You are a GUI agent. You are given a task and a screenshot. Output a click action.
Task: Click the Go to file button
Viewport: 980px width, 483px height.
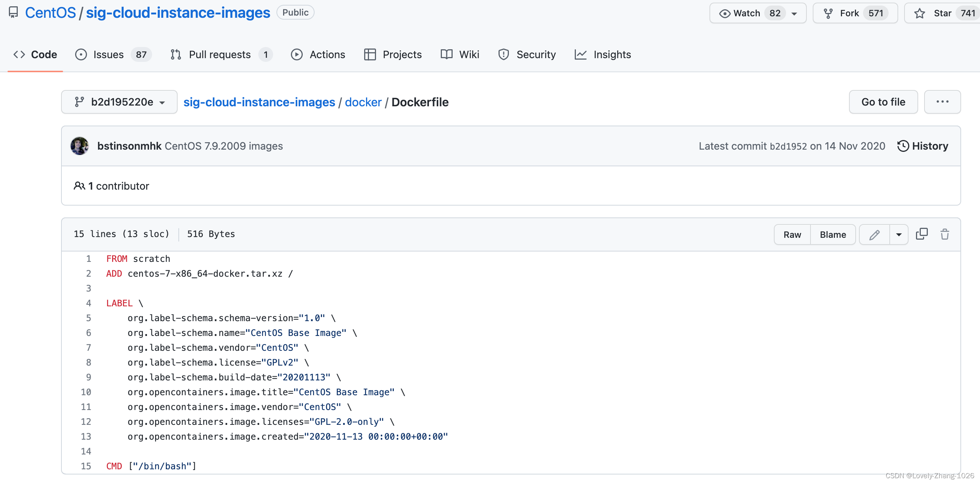click(x=883, y=101)
